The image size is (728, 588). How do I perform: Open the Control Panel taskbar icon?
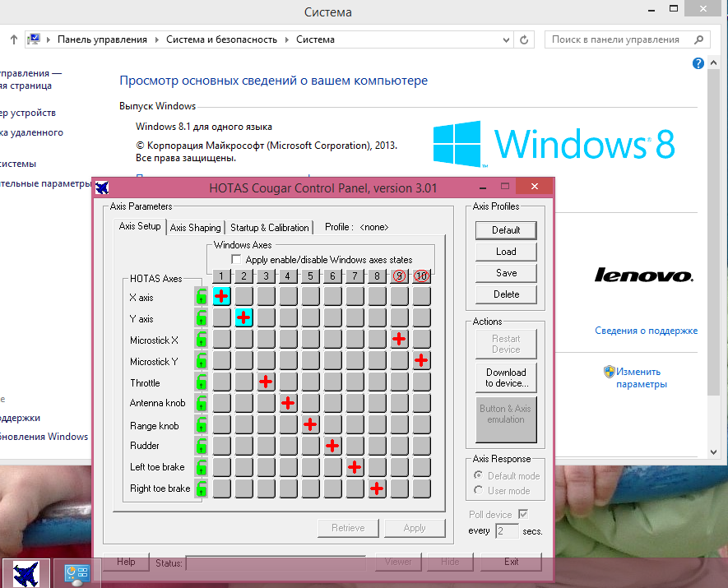[77, 575]
